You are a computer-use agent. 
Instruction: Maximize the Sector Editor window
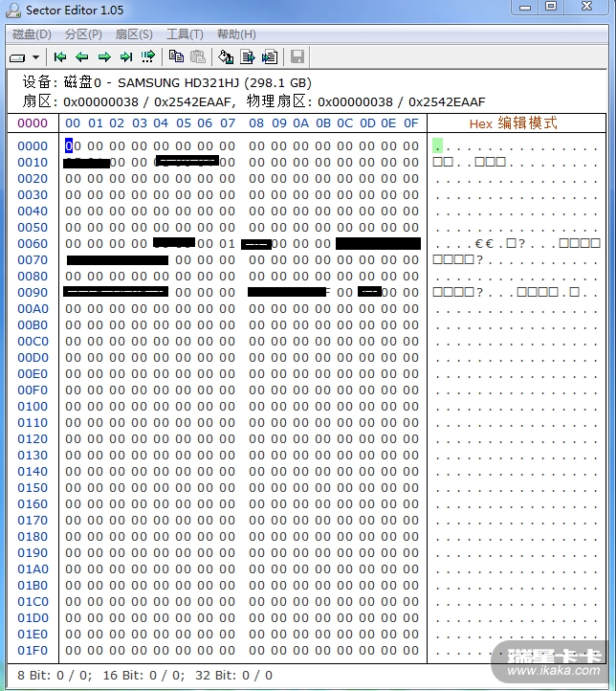pos(551,7)
